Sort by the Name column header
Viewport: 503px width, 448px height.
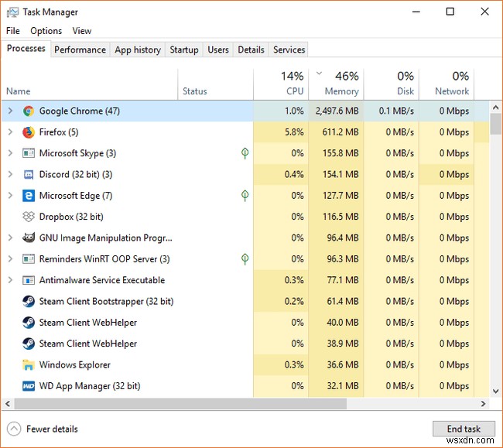point(89,84)
